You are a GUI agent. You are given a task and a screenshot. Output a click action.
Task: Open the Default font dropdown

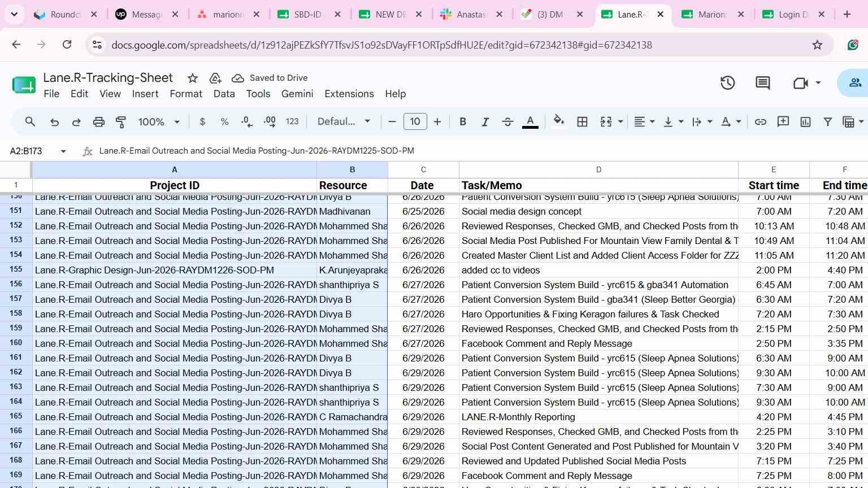pyautogui.click(x=344, y=121)
